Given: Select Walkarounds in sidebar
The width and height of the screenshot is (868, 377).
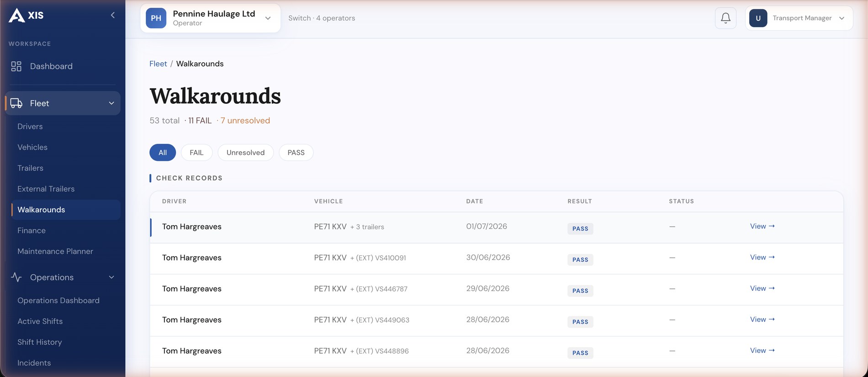Looking at the screenshot, I should pos(66,210).
